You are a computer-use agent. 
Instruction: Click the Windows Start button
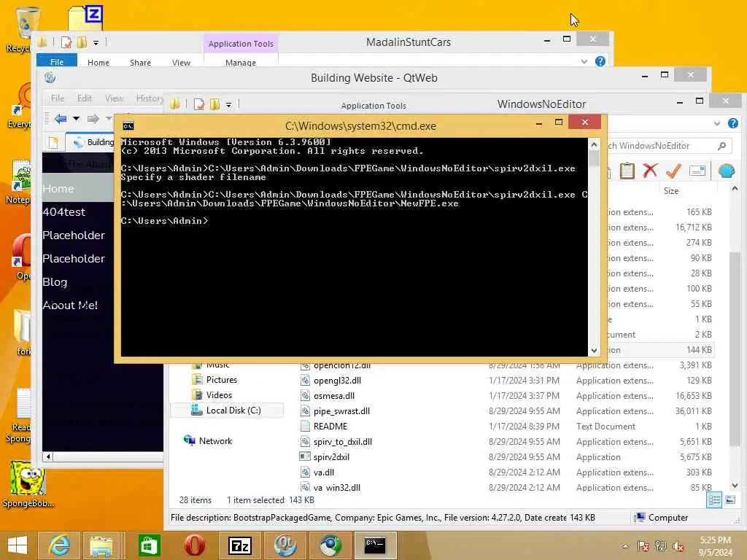tap(18, 545)
